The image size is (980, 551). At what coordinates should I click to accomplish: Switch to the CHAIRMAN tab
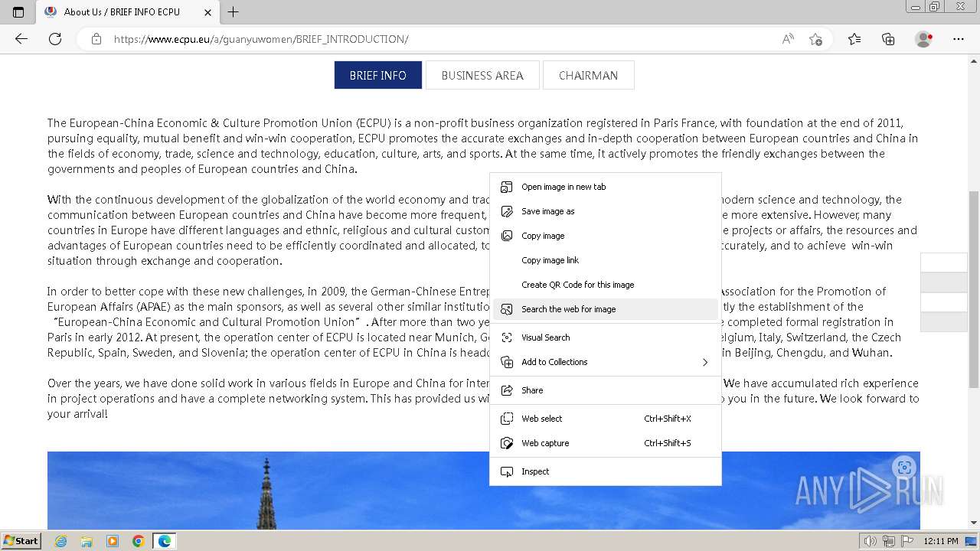coord(588,75)
